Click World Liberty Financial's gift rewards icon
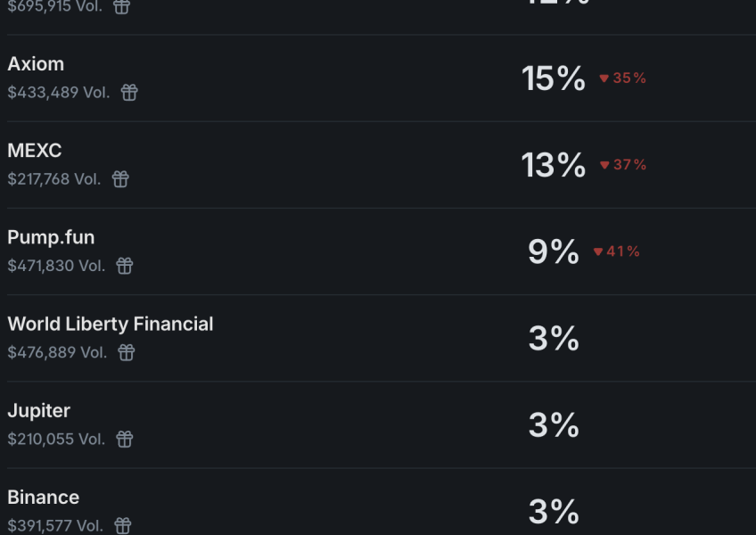Viewport: 756px width, 535px height. pos(127,352)
